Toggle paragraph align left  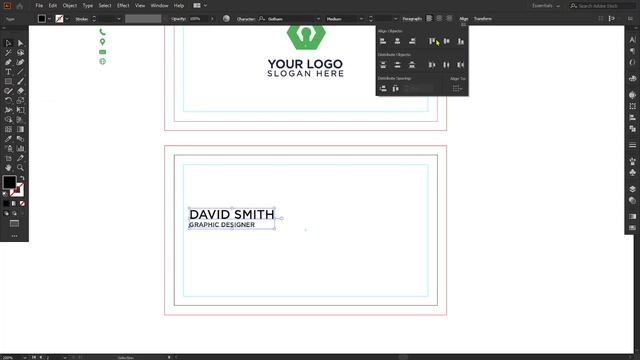click(429, 18)
